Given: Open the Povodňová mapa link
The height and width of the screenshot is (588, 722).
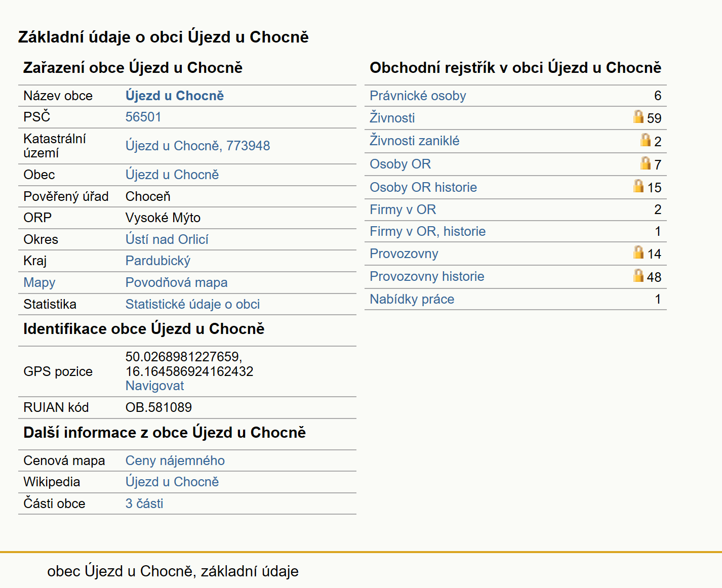Looking at the screenshot, I should coord(177,282).
